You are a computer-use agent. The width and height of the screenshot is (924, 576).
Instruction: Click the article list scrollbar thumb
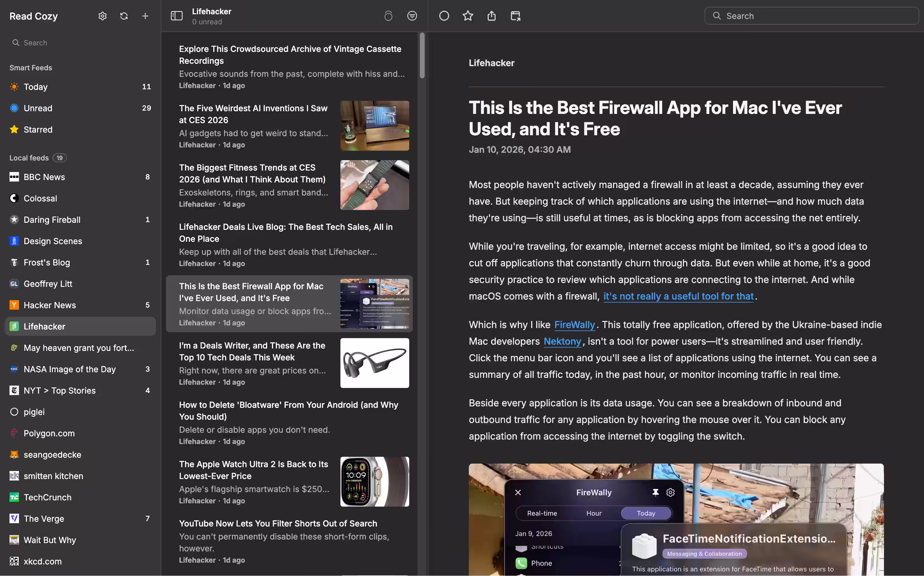click(422, 56)
